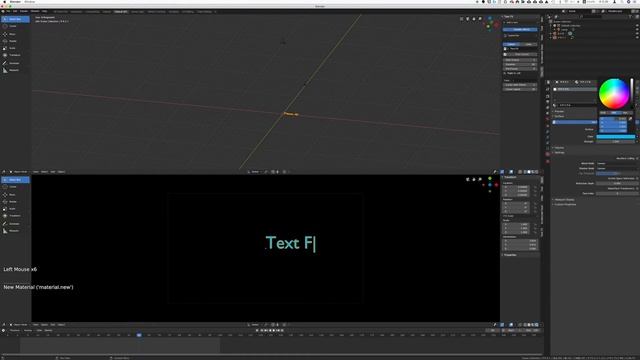640x360 pixels.
Task: Click the navigation gizmo in upper viewport
Action: click(491, 24)
